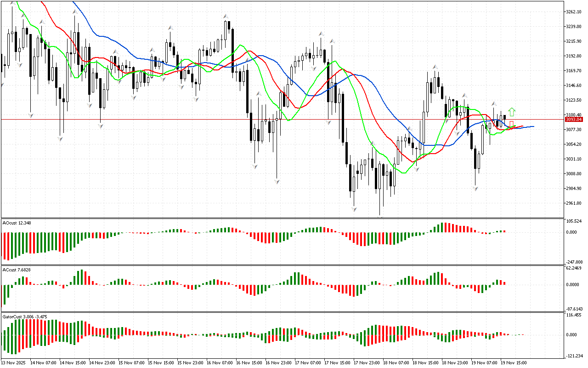The width and height of the screenshot is (588, 368).
Task: Click the -247.808 AO scale value
Action: tap(575, 261)
